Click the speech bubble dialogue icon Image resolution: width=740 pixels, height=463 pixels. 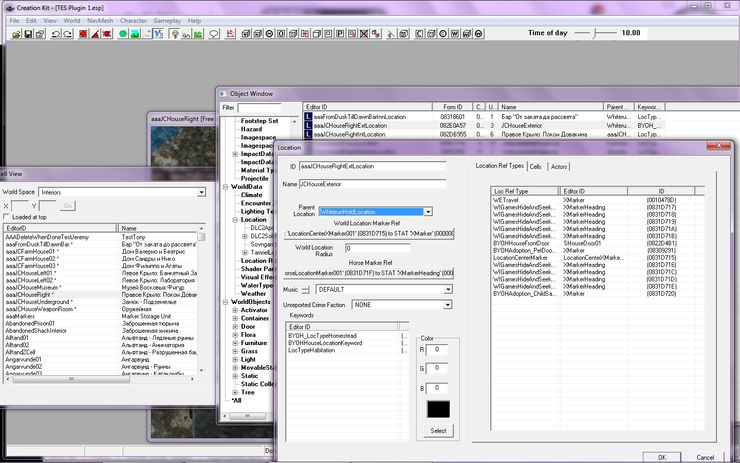[213, 33]
